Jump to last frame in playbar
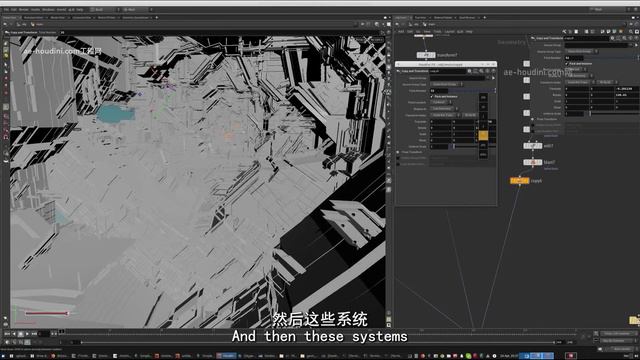 34,333
